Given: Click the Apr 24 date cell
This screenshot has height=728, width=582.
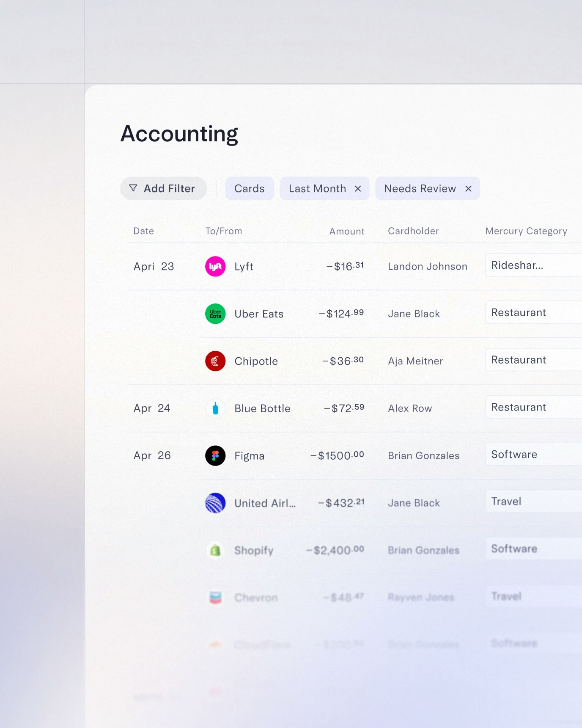Looking at the screenshot, I should pos(152,408).
